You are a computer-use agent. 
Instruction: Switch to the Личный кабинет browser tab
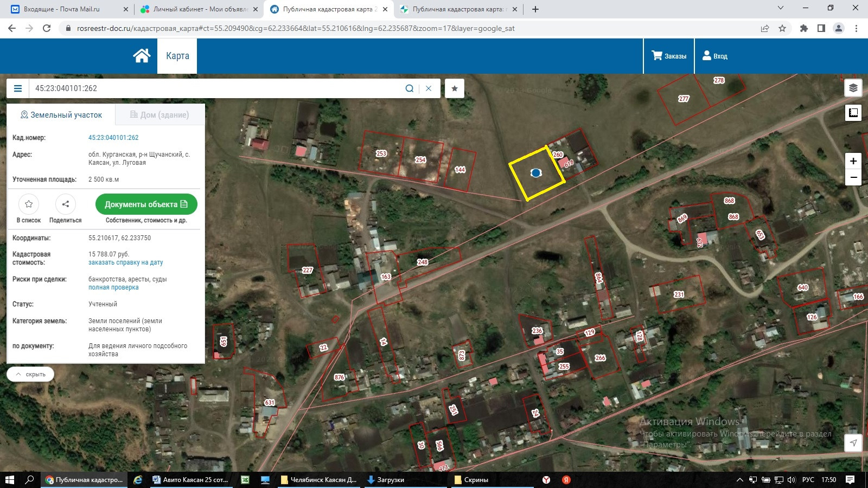[200, 9]
